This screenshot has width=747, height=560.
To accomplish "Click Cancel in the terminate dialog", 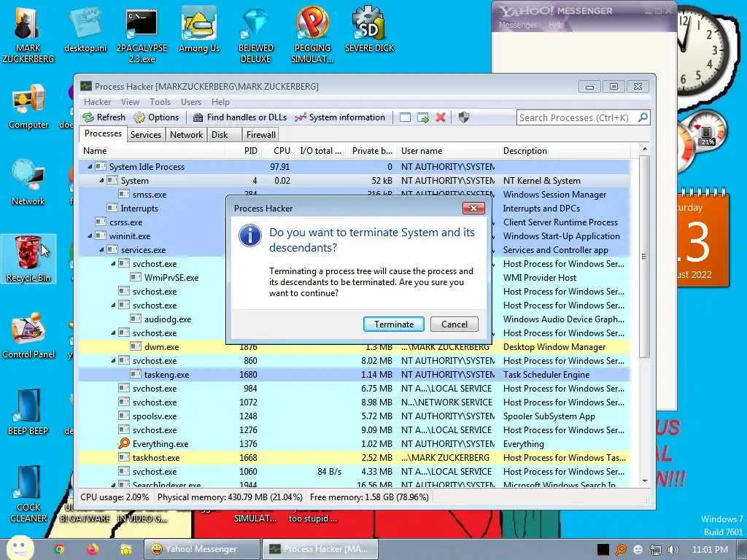I will 454,324.
